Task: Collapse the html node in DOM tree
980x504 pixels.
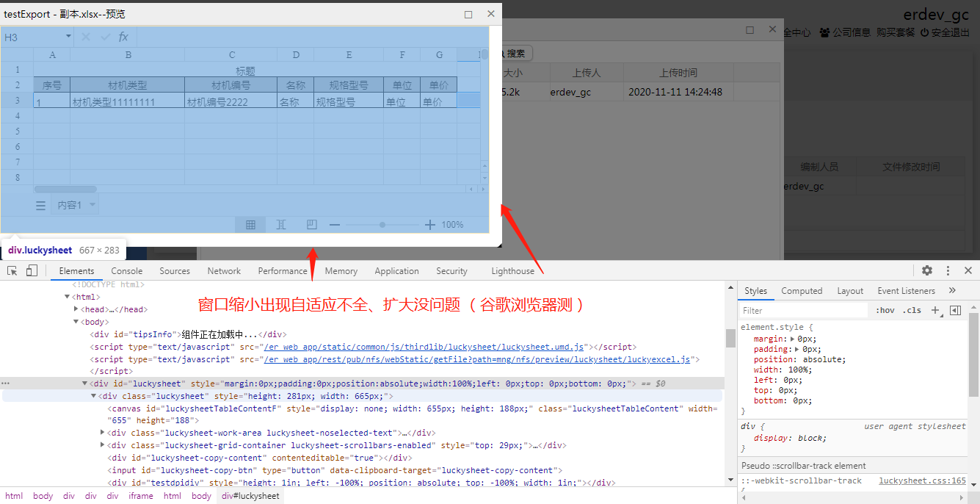Action: 67,297
